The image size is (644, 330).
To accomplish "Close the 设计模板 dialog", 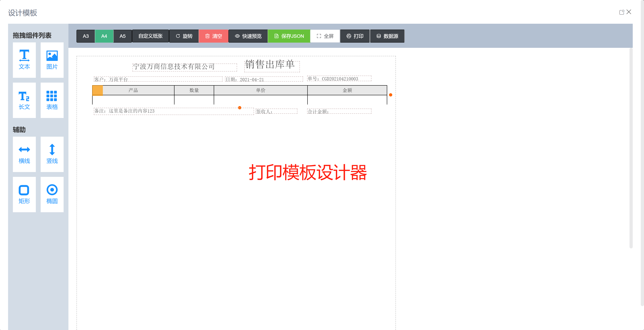I will (x=629, y=12).
